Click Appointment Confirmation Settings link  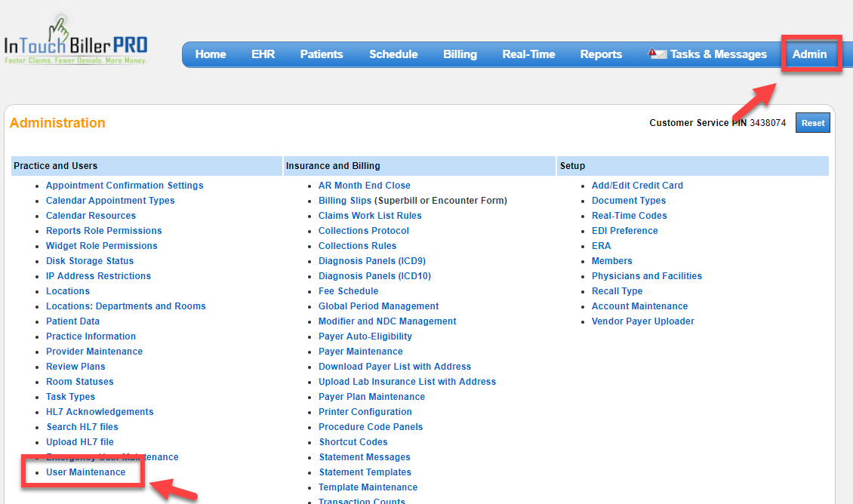tap(125, 186)
